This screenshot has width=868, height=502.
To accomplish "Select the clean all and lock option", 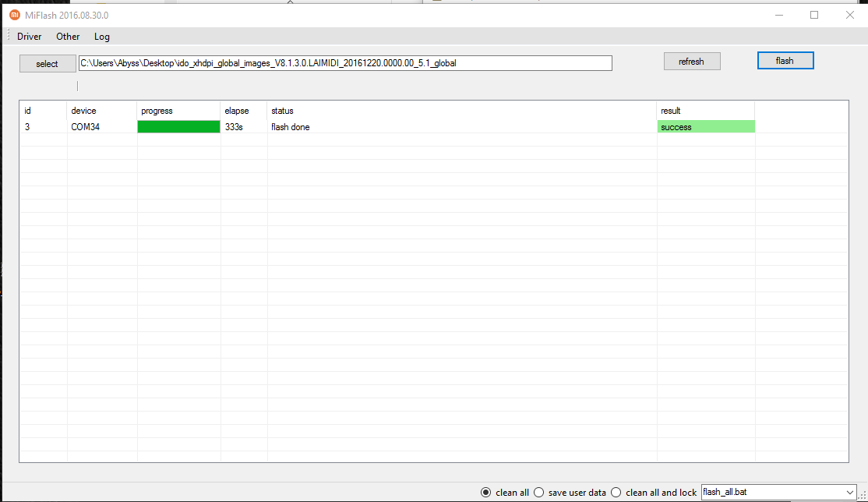I will 655,493.
